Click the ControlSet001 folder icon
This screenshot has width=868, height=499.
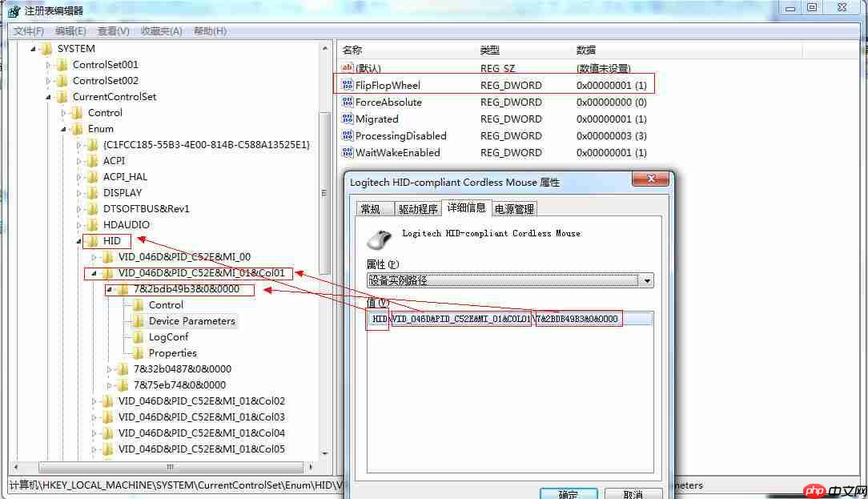click(x=62, y=65)
